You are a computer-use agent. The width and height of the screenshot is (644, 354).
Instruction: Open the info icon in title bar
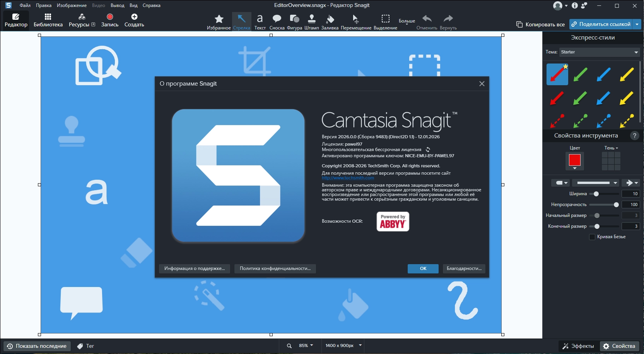click(575, 5)
